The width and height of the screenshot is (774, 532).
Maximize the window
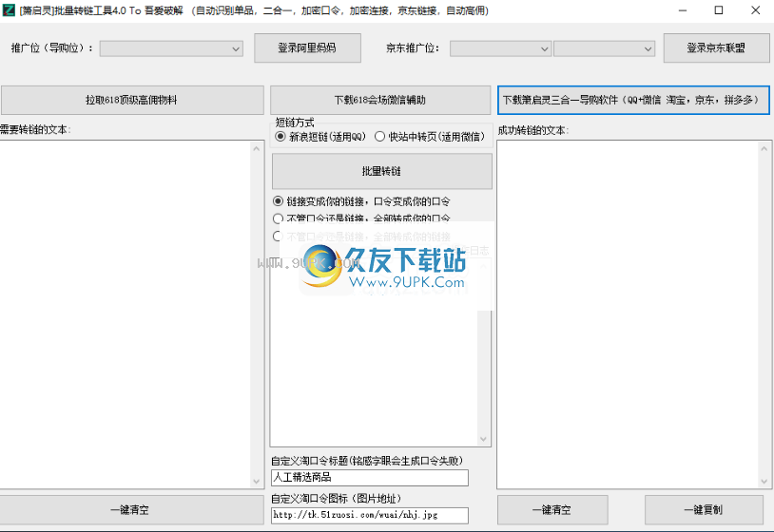[x=719, y=10]
